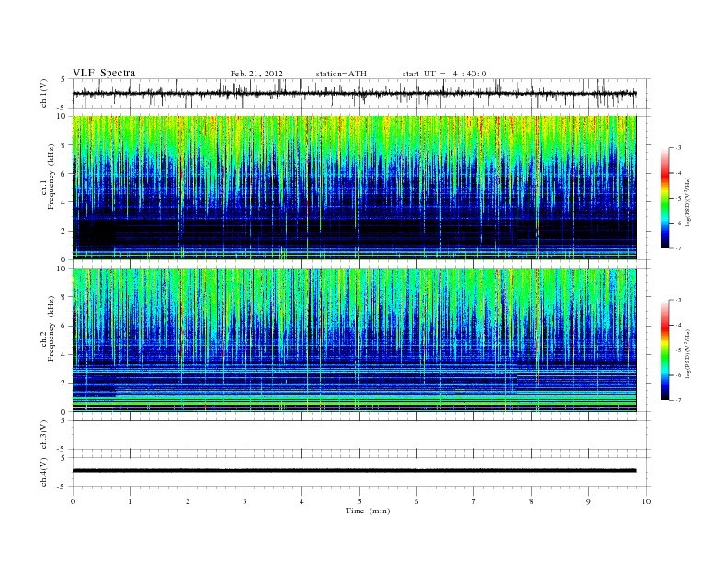Click the "VLF Spectra" plot title

(x=104, y=73)
